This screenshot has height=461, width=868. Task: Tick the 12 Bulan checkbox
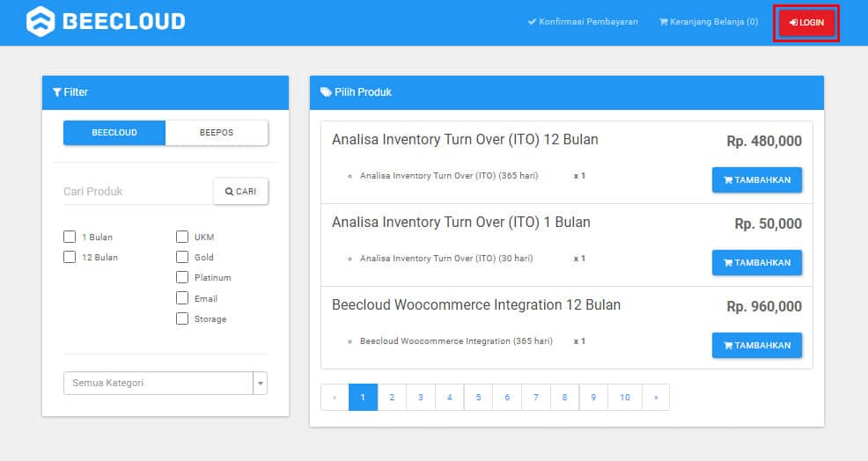(x=70, y=257)
